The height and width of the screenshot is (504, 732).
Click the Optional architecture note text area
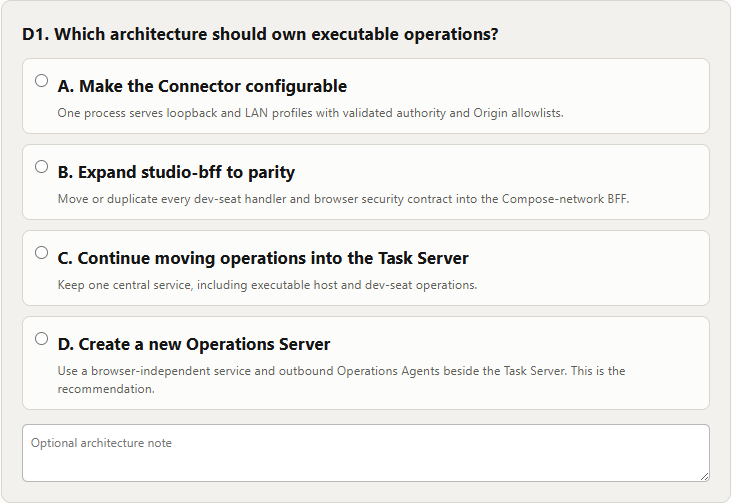pos(366,453)
